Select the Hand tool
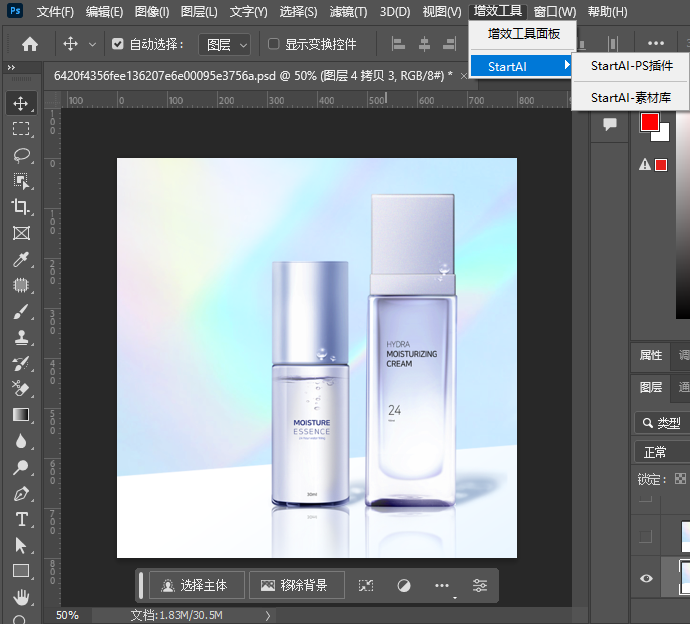 21,597
